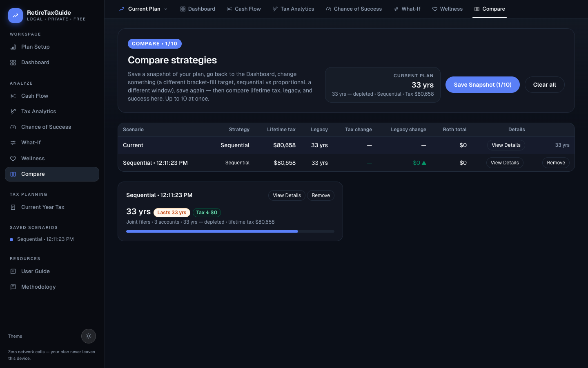
Task: Click the Methodology icon
Action: tap(13, 287)
